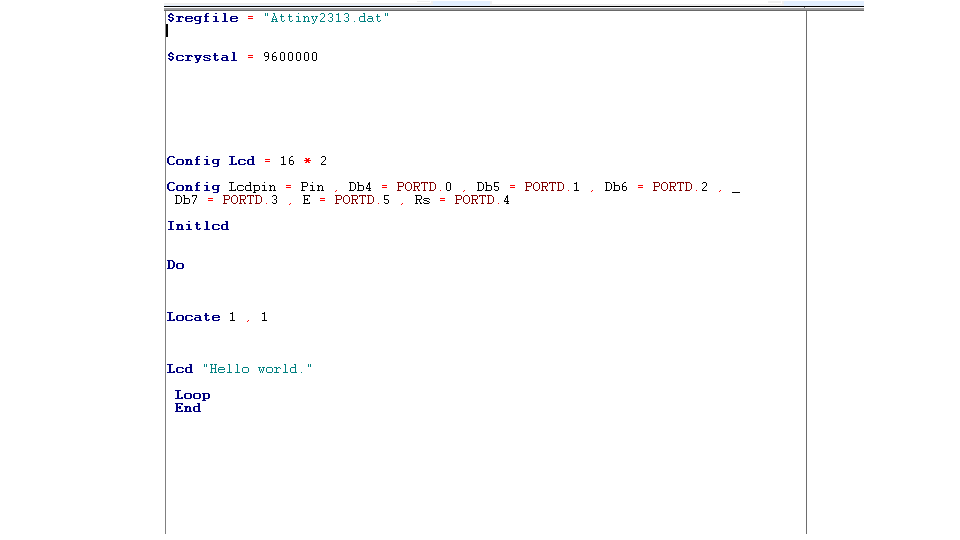This screenshot has width=960, height=540.
Task: Click the Lcd print statement keyword
Action: pos(180,369)
